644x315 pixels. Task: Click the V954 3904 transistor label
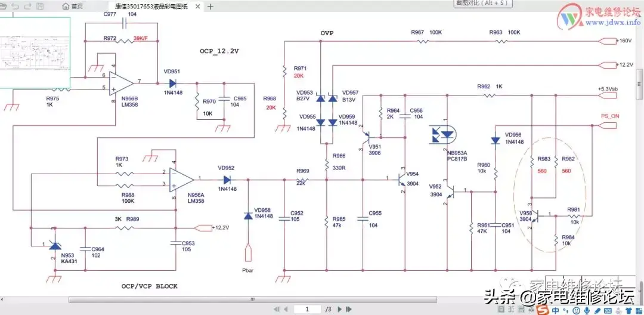(413, 180)
